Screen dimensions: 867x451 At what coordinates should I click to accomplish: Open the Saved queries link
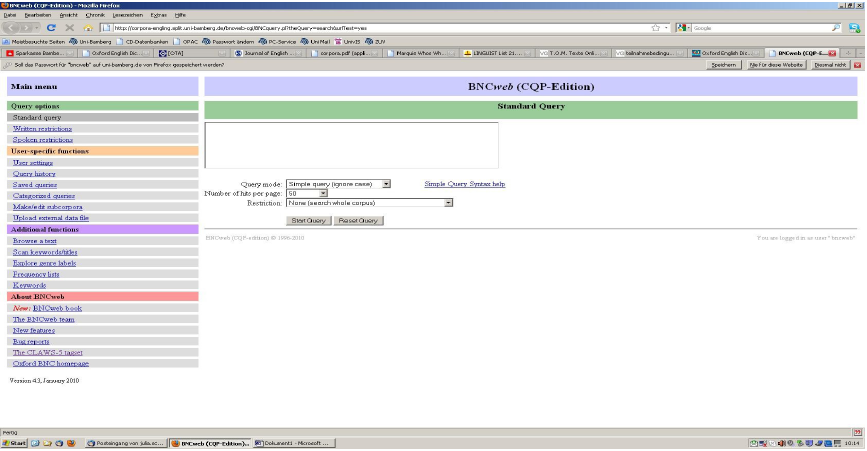(35, 185)
